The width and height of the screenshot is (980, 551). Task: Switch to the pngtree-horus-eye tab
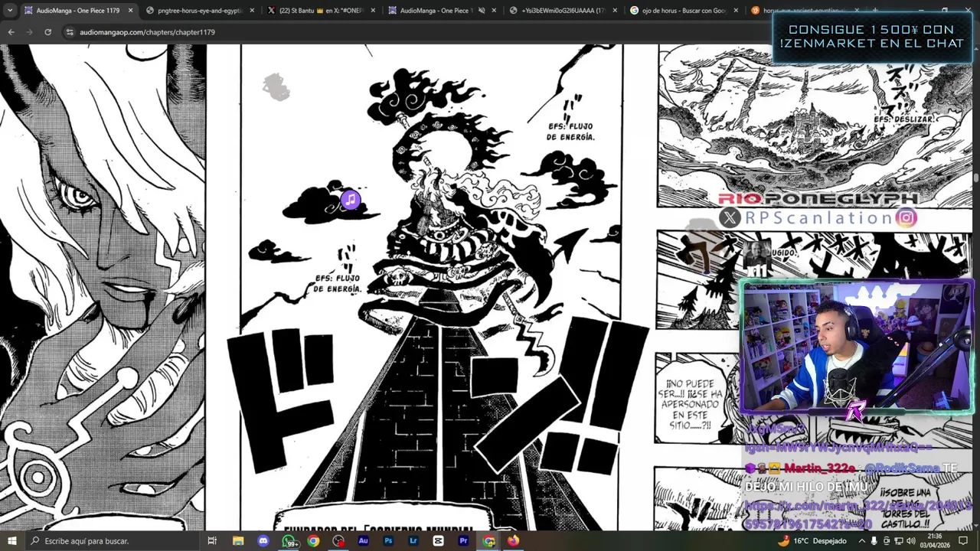(200, 11)
